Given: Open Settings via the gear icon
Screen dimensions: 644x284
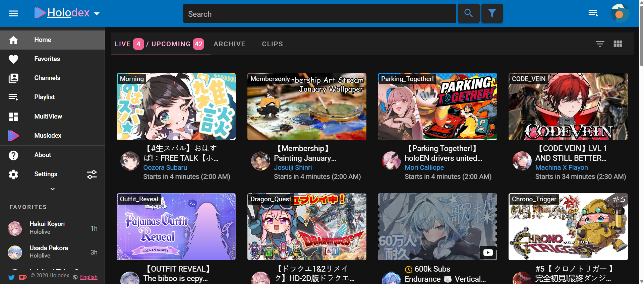Looking at the screenshot, I should (x=13, y=174).
